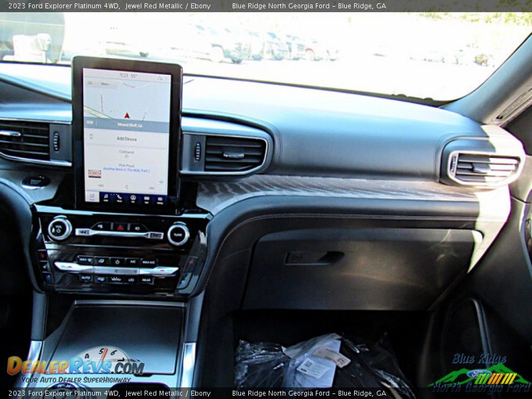Tap the Add Device row

126,139
